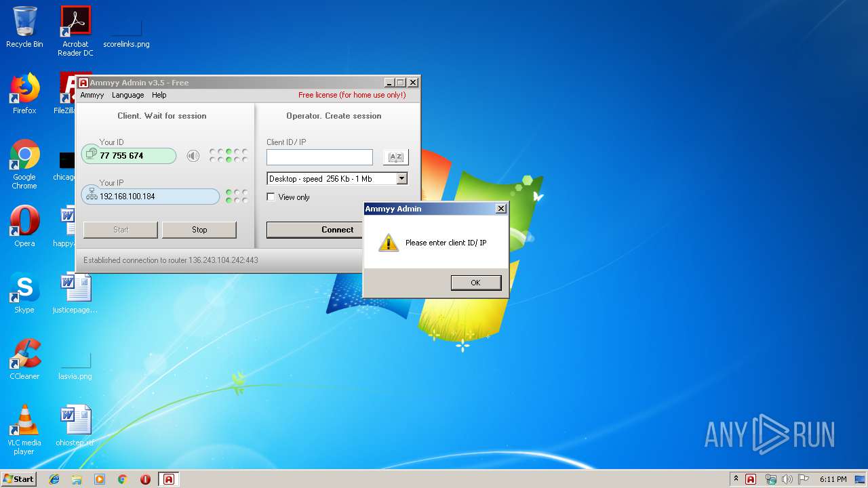
Task: Launch CCleaner from the desktop
Action: pyautogui.click(x=24, y=359)
